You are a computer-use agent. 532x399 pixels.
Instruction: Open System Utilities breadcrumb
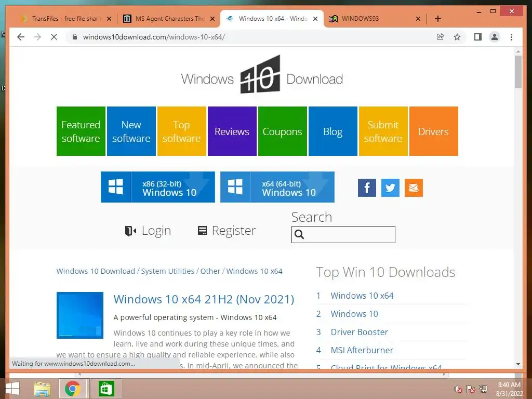[168, 271]
